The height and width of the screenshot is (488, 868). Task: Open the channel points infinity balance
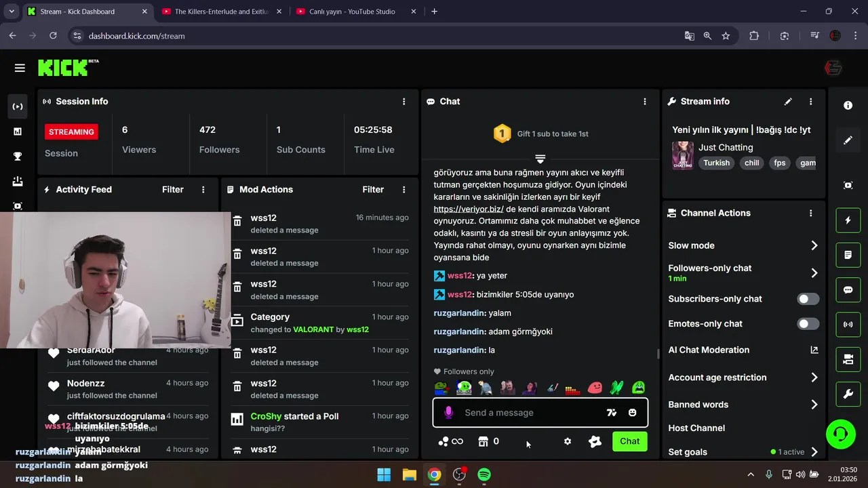click(x=451, y=441)
